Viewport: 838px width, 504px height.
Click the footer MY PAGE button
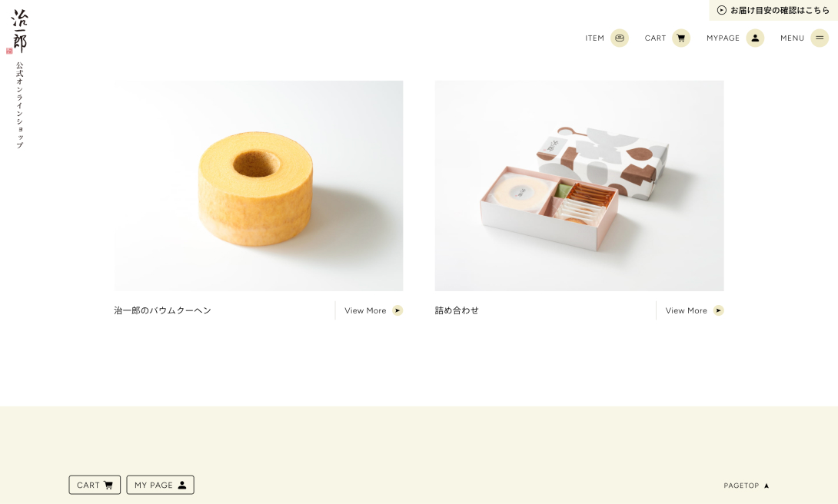click(x=161, y=485)
